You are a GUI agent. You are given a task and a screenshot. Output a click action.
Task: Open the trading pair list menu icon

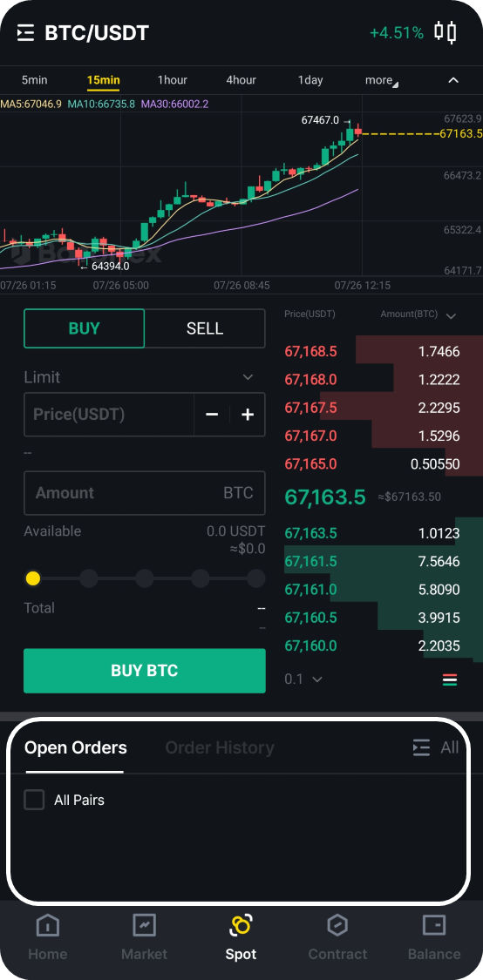coord(25,32)
